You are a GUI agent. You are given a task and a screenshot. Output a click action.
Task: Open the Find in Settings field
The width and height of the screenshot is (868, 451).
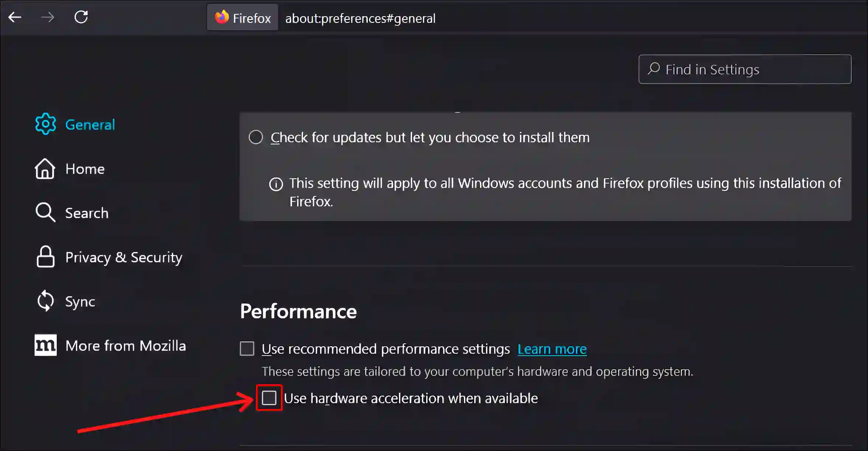744,69
